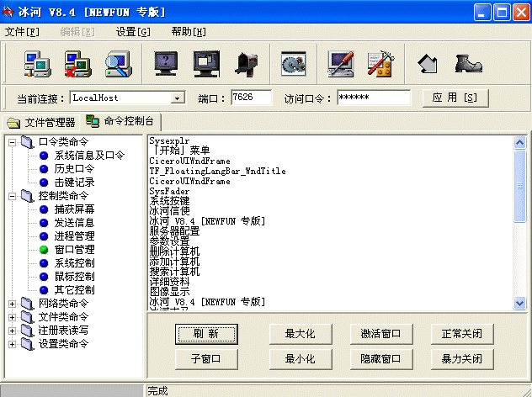Select 图像显示 in the window list
This screenshot has height=397, width=532.
[x=169, y=292]
